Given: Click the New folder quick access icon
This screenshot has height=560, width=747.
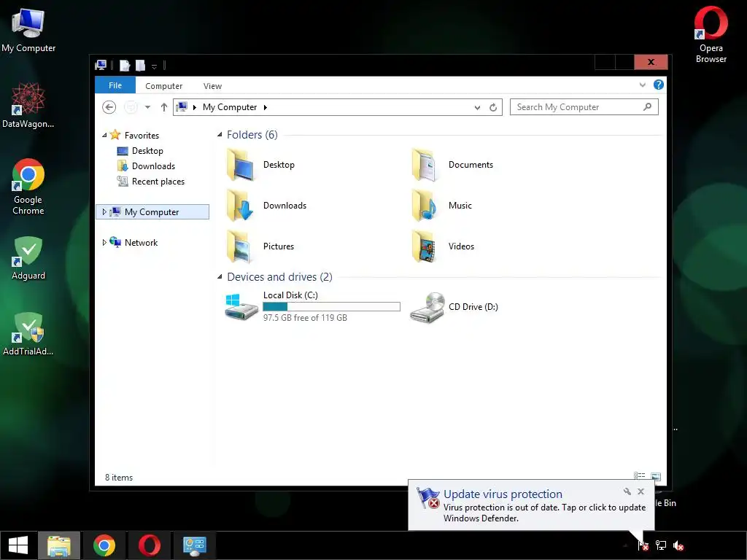Looking at the screenshot, I should pyautogui.click(x=140, y=65).
